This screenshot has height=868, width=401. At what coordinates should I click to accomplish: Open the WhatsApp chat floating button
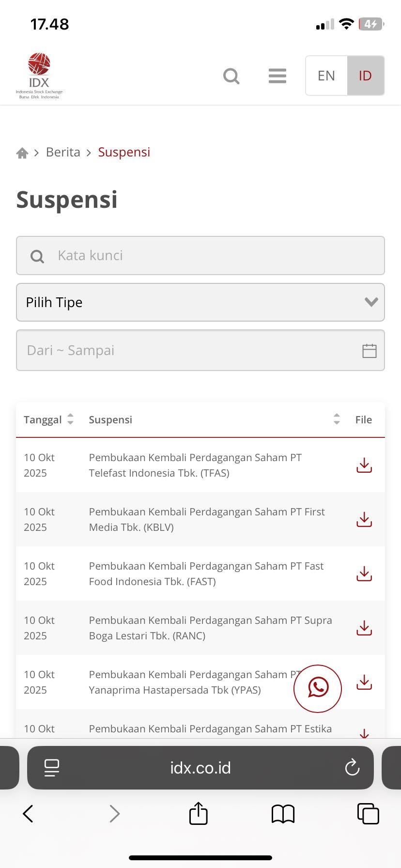pos(318,688)
